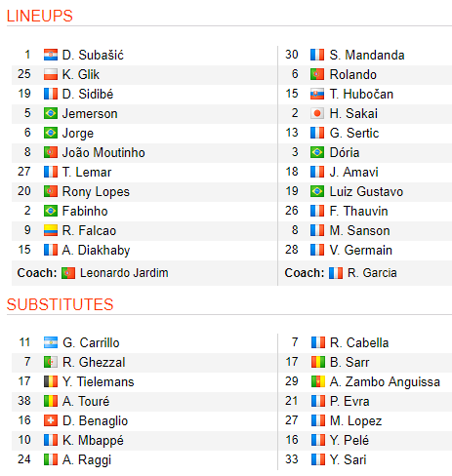The height and width of the screenshot is (476, 452).
Task: Click the Swiss flag beside D. Benaglio
Action: pos(51,420)
